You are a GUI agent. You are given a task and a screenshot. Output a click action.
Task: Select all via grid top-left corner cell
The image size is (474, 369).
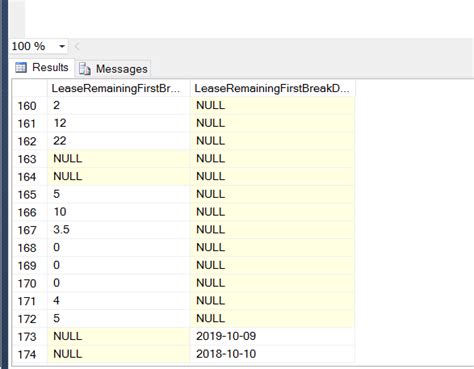click(x=30, y=88)
